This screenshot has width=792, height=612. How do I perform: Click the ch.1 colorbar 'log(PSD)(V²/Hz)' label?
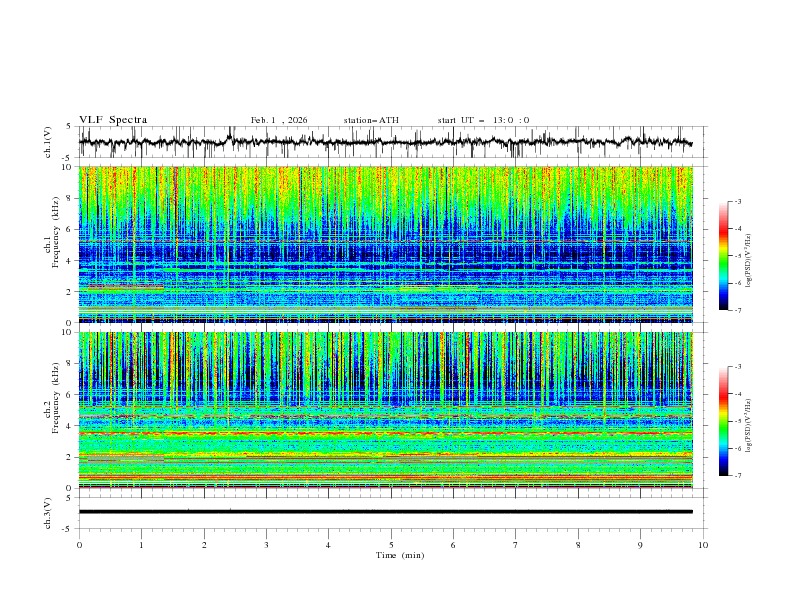click(749, 261)
